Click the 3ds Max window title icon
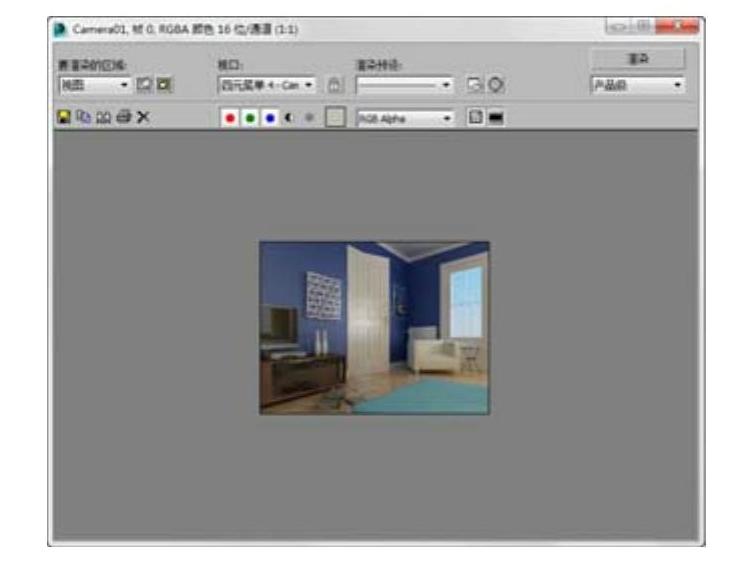The image size is (755, 574). (60, 30)
